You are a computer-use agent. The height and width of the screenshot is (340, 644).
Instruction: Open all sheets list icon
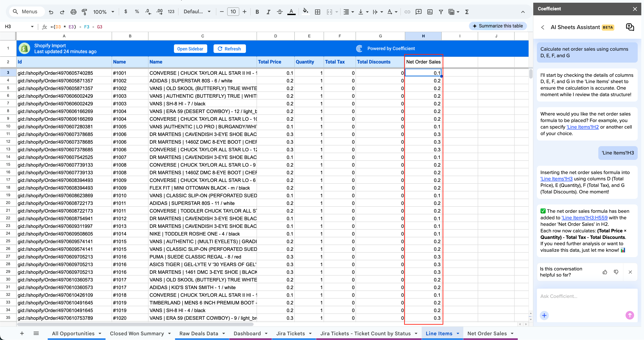[36, 333]
